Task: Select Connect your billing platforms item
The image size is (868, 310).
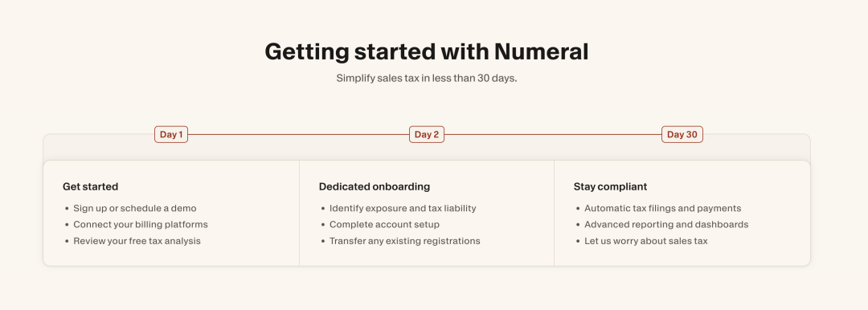Action: pos(141,225)
